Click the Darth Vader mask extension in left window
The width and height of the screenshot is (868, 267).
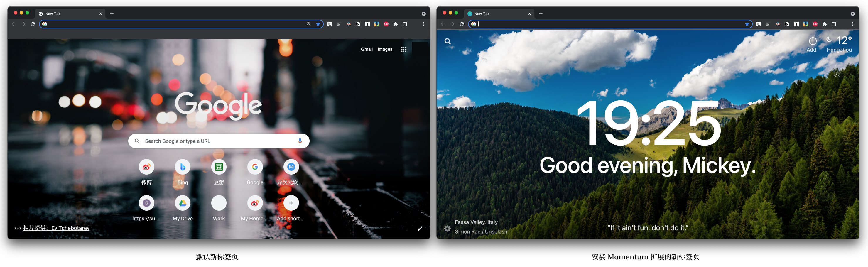pos(348,24)
